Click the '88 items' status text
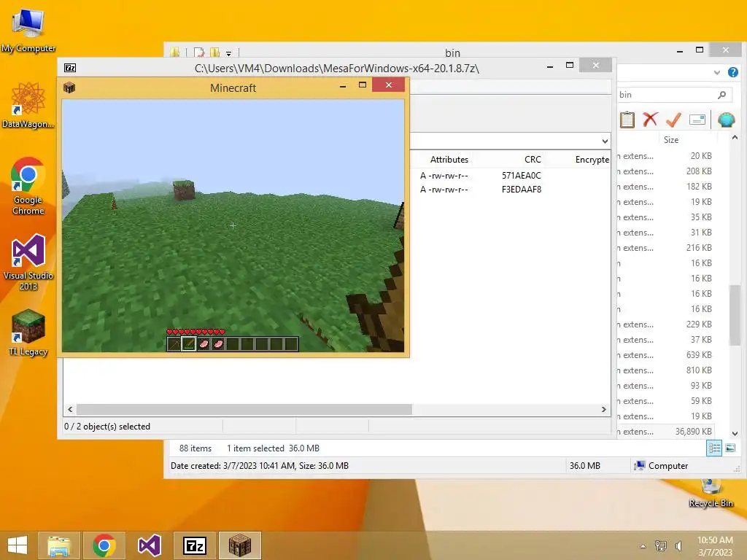 pos(196,448)
